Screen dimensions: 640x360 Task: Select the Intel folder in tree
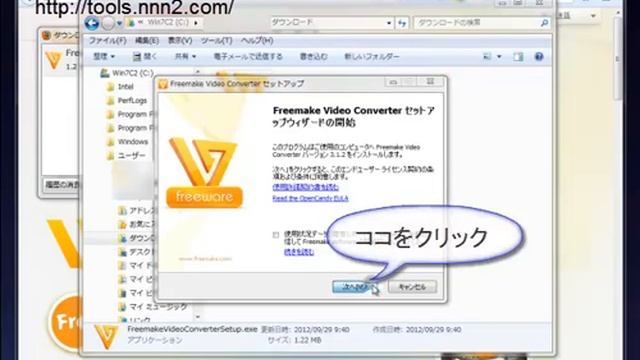[x=126, y=87]
